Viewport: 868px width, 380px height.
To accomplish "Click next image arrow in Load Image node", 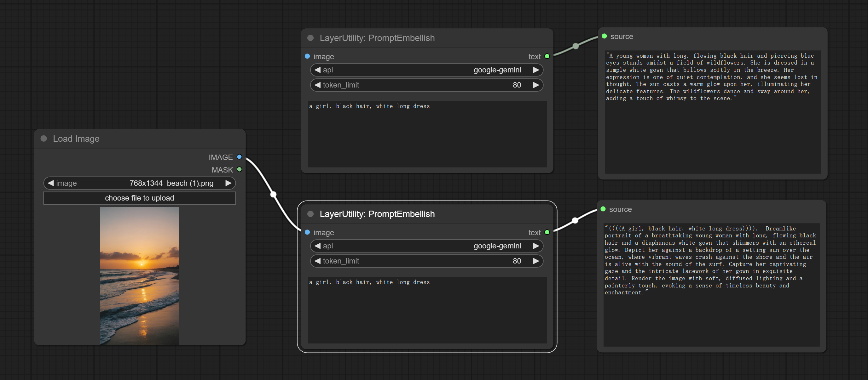I will (x=229, y=183).
